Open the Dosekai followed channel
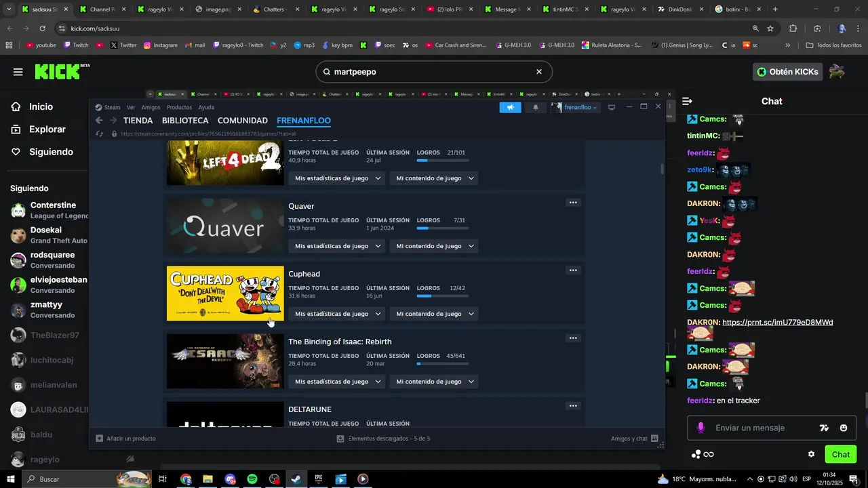 pos(47,235)
